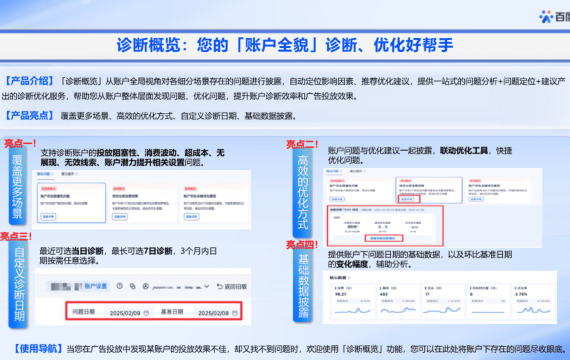Click 查看详情 on third card in 亮点二 screenshot
The image size is (570, 360).
(x=476, y=199)
